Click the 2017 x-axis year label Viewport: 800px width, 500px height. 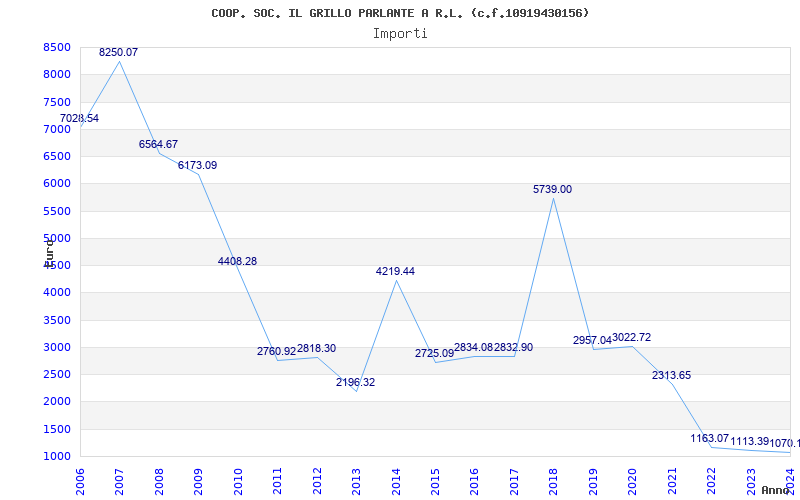coord(514,482)
